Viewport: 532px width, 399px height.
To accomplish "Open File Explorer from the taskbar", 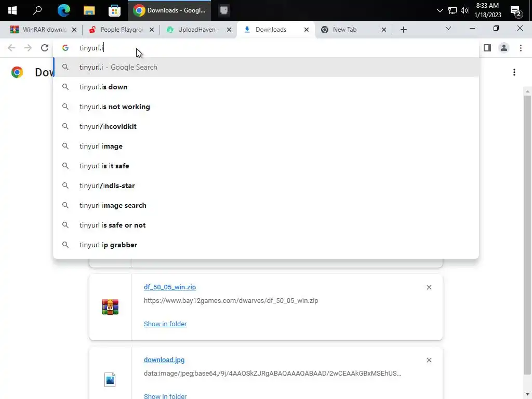I will pos(89,10).
